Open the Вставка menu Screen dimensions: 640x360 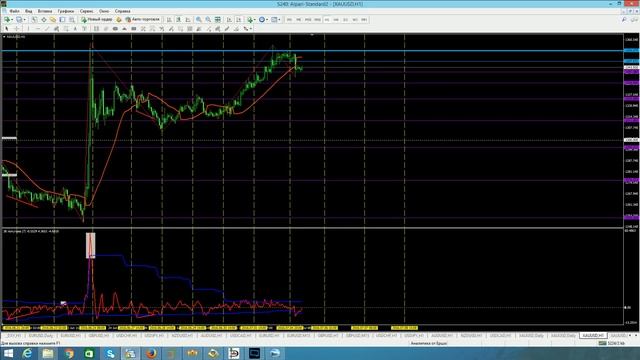(x=45, y=11)
